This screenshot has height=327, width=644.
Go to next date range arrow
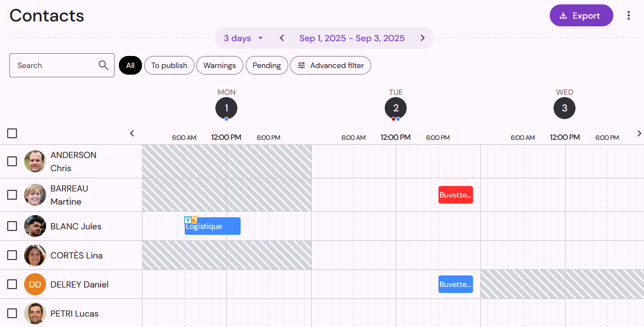click(x=423, y=38)
